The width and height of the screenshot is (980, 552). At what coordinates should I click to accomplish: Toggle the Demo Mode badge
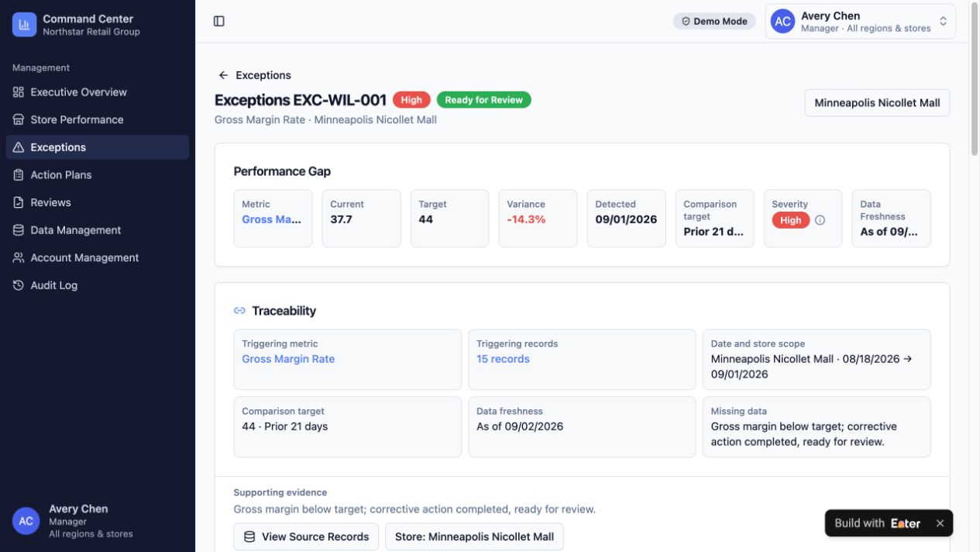[x=714, y=22]
